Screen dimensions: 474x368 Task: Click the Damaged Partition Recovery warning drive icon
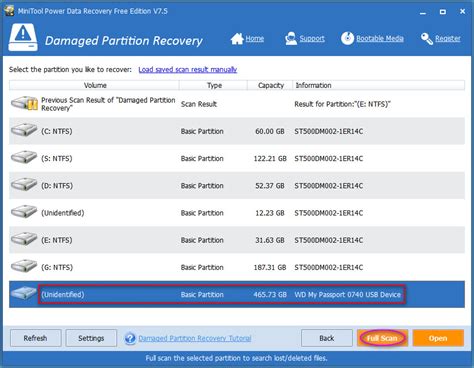click(x=23, y=37)
